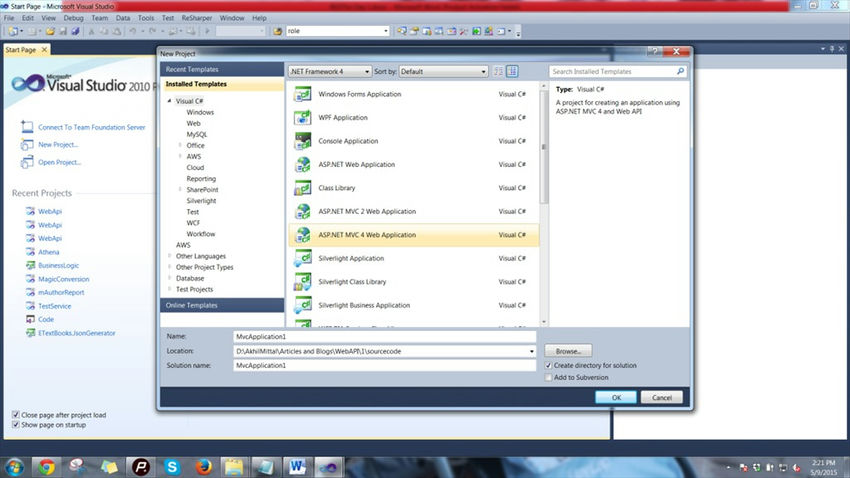Collapse the Visual C# tree node

(169, 101)
